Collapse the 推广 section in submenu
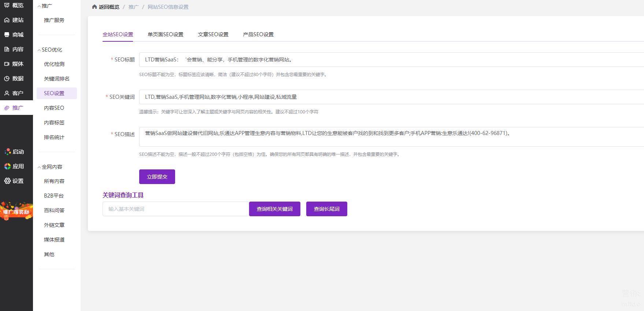Screen dimensions: 644x311 39,6
